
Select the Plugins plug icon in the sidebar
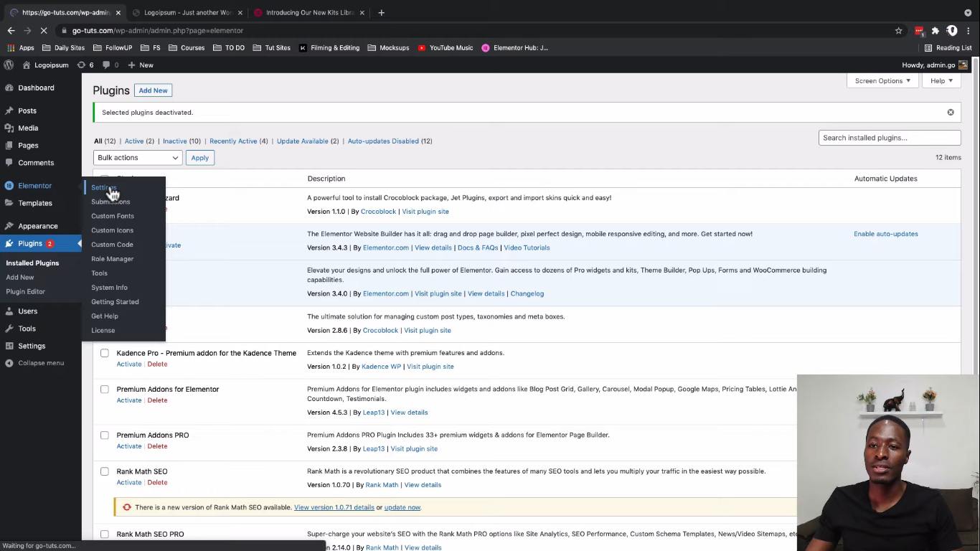pos(9,243)
